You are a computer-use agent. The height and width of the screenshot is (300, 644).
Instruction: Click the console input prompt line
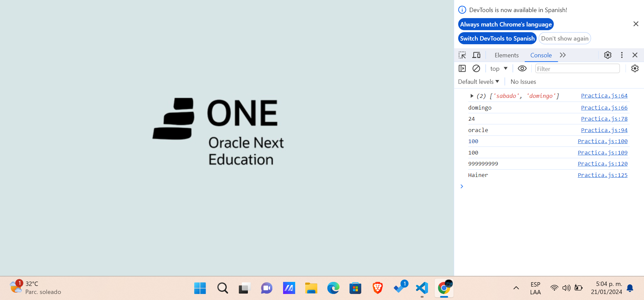pos(549,186)
